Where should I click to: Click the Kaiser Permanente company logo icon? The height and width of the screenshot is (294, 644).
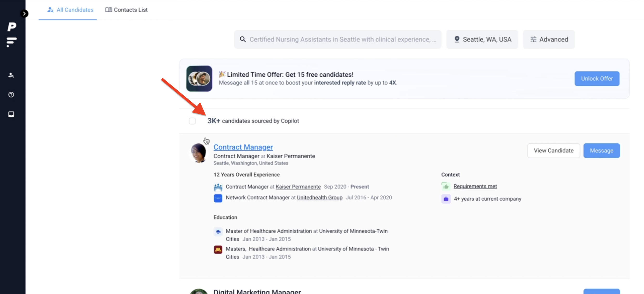click(x=218, y=187)
